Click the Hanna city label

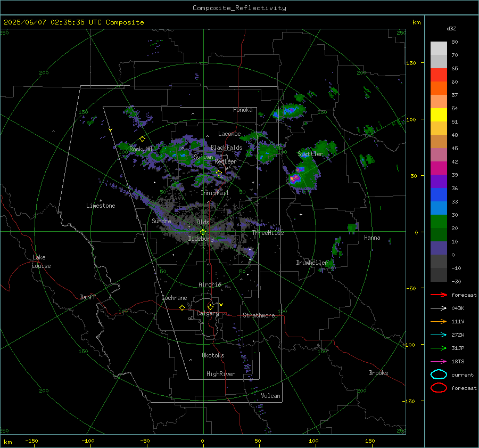(x=372, y=238)
